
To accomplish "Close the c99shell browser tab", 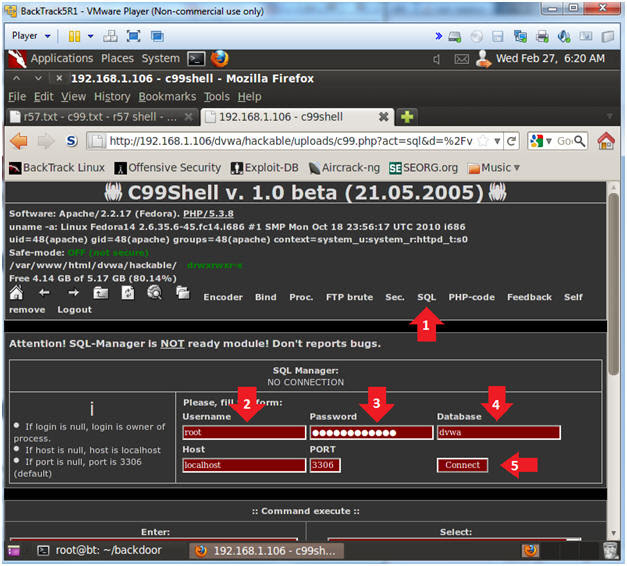I will tap(383, 117).
